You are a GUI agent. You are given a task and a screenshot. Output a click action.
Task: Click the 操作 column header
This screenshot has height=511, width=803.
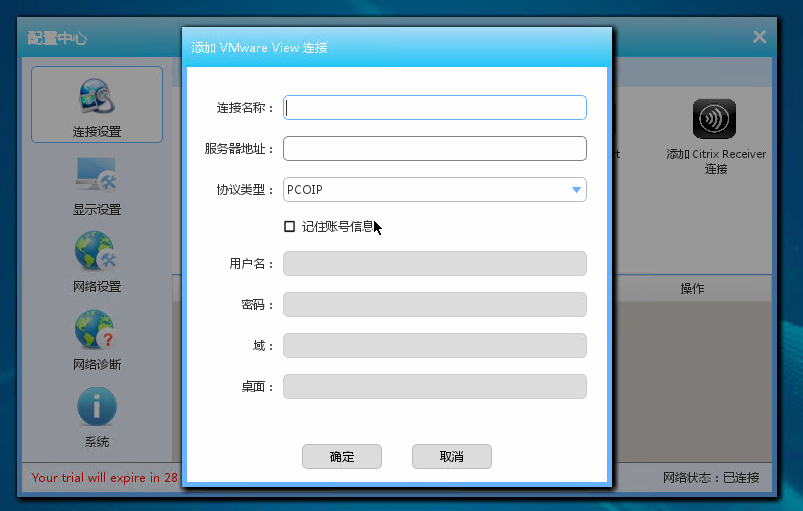[692, 289]
